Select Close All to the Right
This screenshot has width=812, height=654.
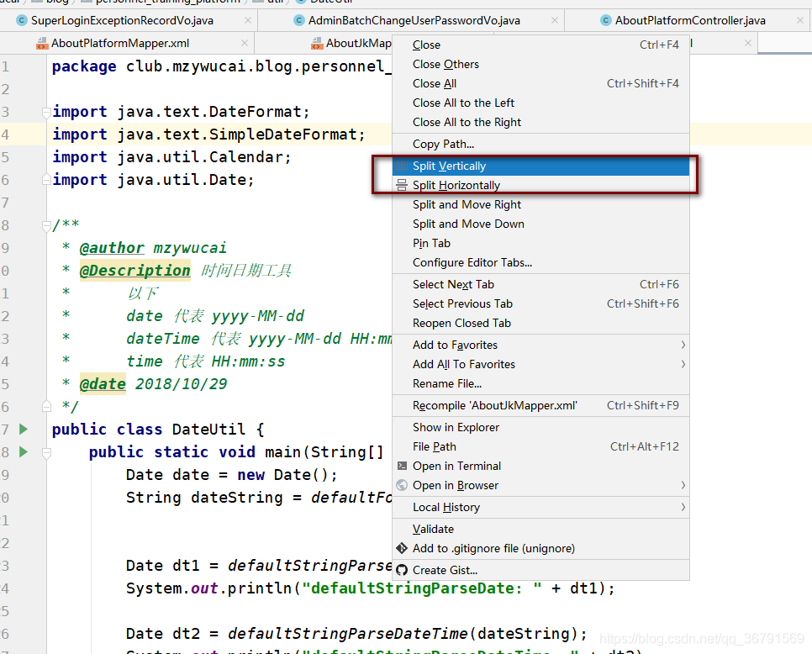click(540, 122)
